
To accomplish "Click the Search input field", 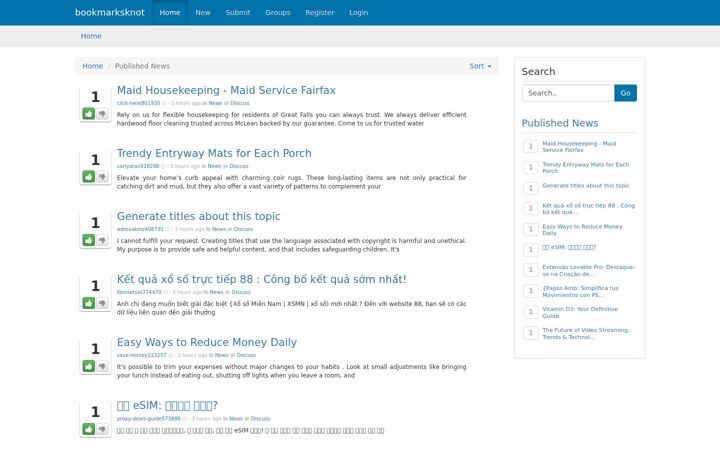I will point(568,93).
